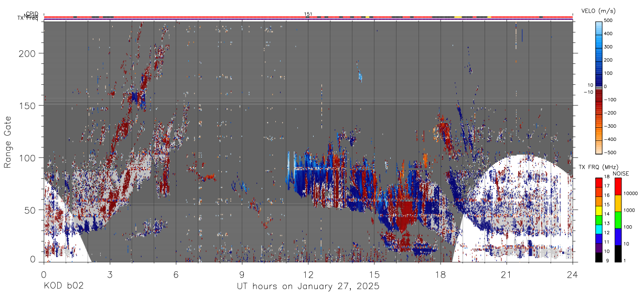Click the 12 label in TX FRQ legend
The height and width of the screenshot is (297, 644).
click(x=607, y=233)
